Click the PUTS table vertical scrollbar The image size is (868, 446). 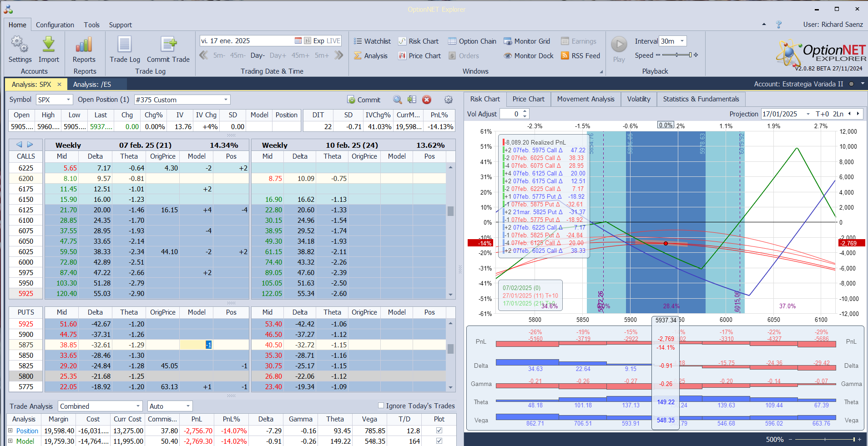point(450,355)
